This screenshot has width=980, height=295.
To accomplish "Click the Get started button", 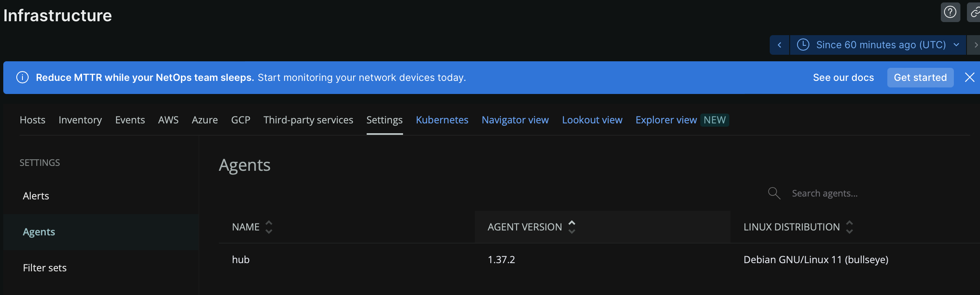I will pos(920,78).
